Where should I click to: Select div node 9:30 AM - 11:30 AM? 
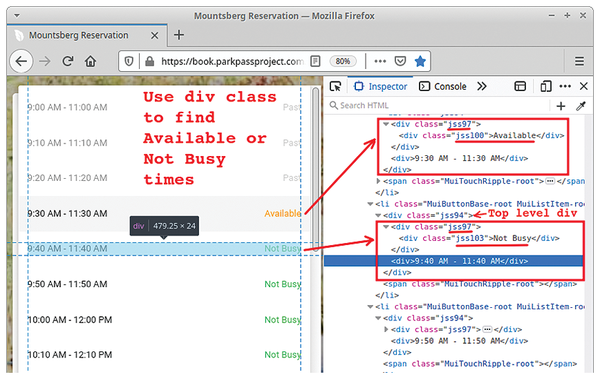(x=459, y=158)
